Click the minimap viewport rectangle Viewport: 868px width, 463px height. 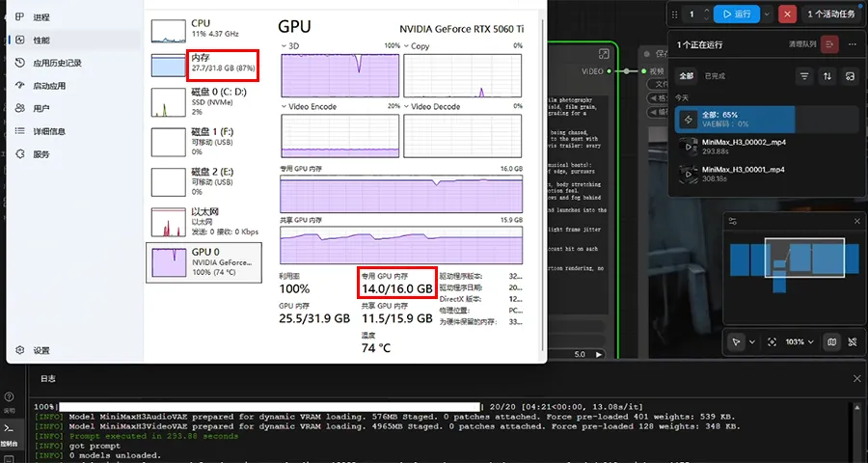(804, 258)
